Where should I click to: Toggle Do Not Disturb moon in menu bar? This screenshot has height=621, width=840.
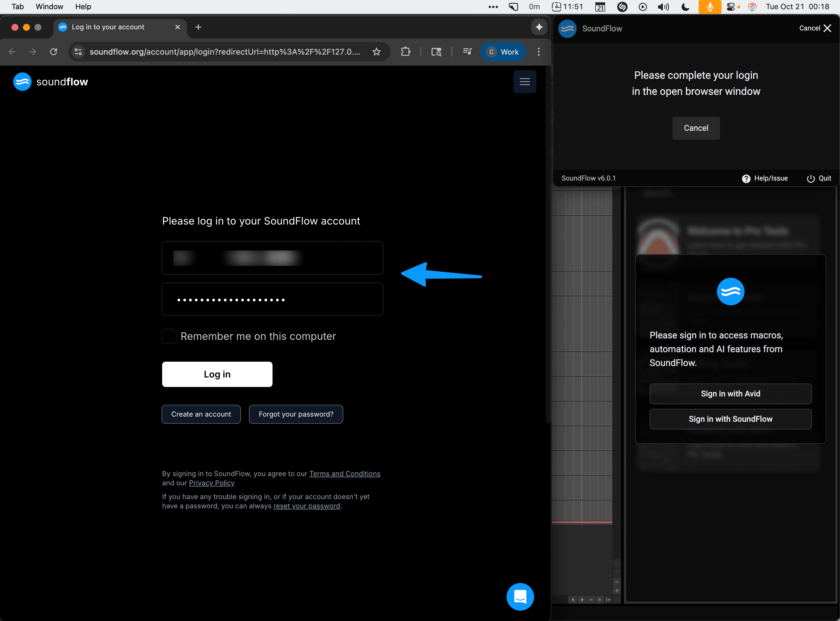pos(685,7)
